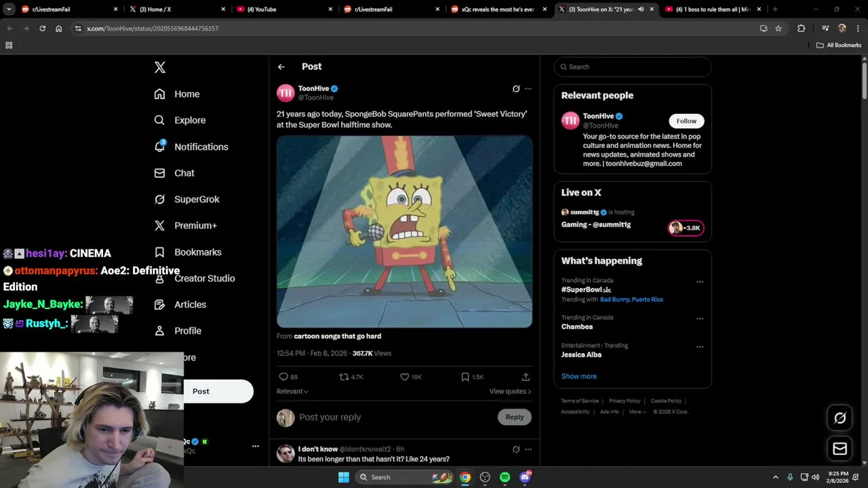Click the X logo in sidebar
The image size is (868, 488).
coord(160,67)
